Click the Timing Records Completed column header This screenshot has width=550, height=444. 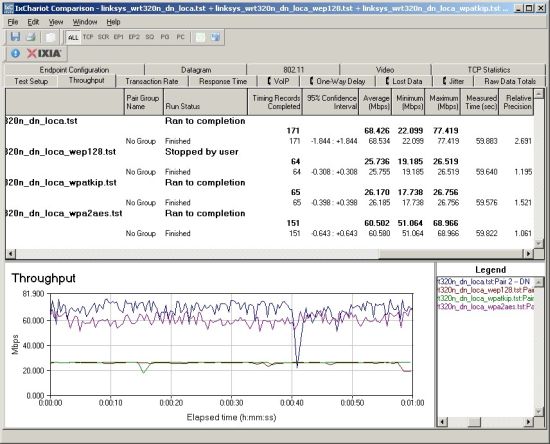275,102
